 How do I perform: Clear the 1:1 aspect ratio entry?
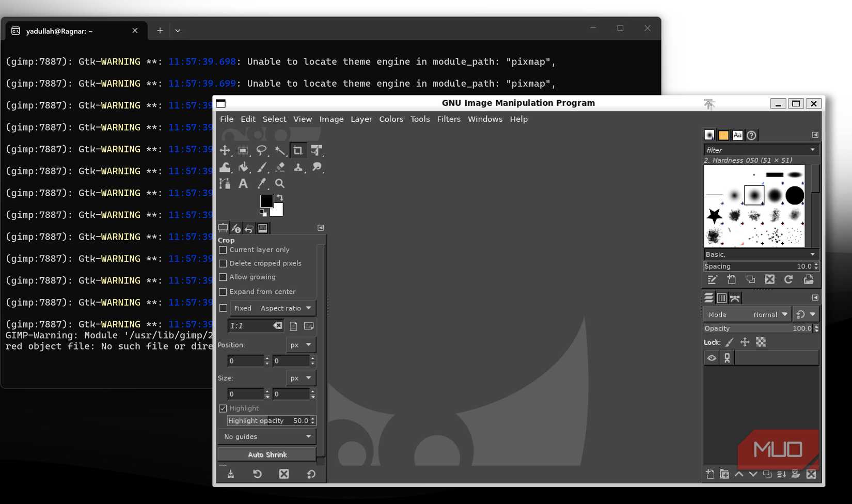pos(278,326)
